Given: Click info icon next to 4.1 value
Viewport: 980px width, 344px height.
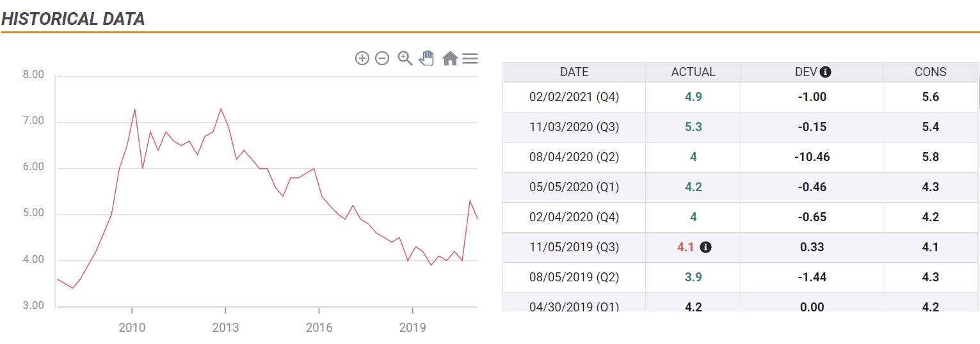Looking at the screenshot, I should tap(705, 247).
